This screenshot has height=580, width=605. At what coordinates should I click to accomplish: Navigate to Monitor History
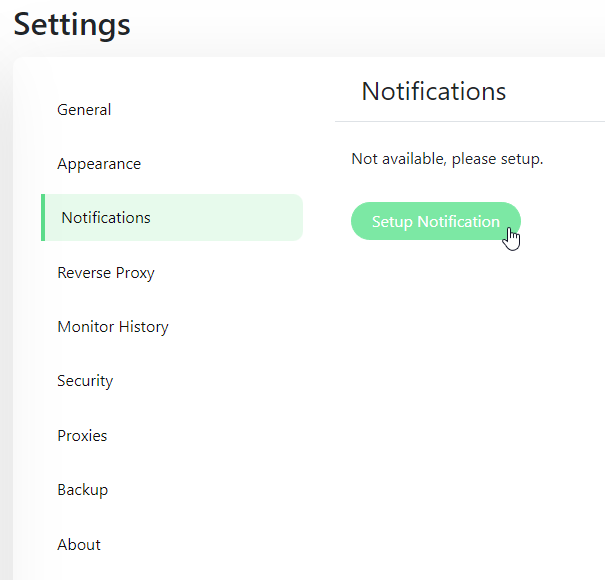[113, 327]
